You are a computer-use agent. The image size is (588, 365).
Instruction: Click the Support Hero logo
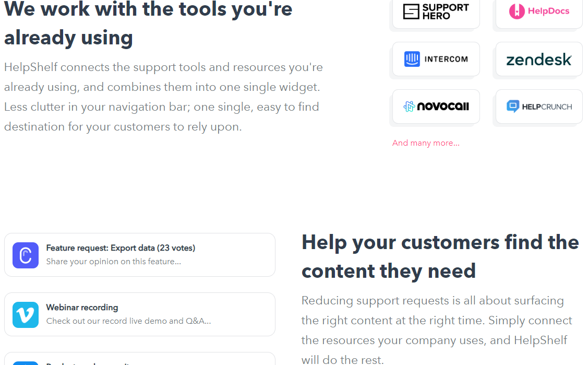pos(436,11)
